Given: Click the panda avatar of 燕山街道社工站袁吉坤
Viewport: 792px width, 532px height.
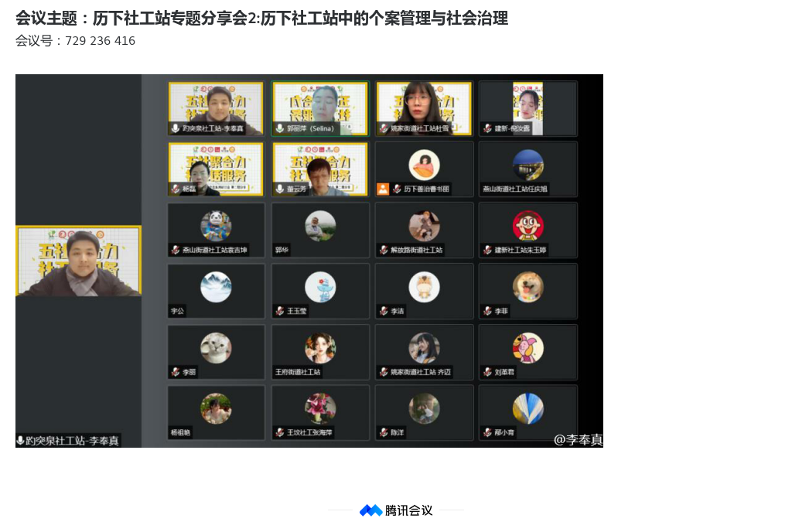Looking at the screenshot, I should click(x=216, y=226).
